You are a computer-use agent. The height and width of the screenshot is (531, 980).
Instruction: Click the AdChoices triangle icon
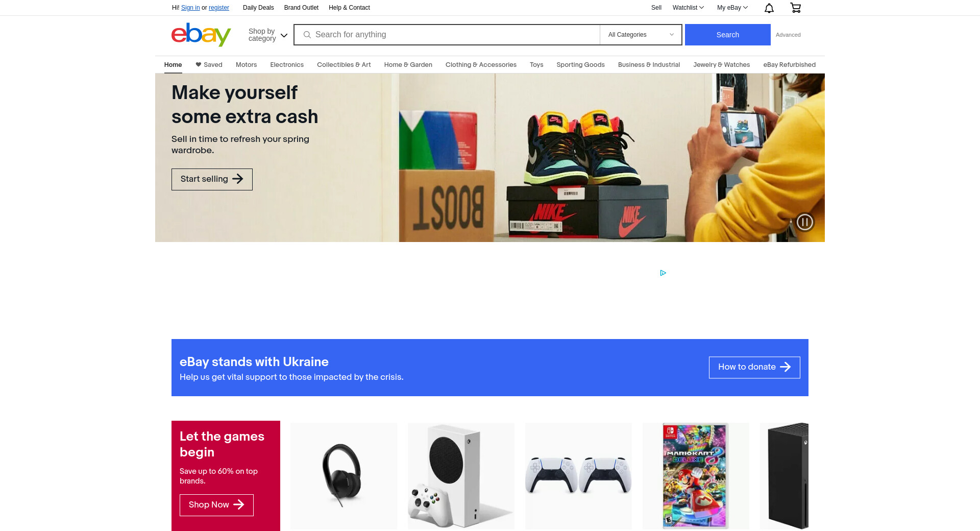click(663, 273)
